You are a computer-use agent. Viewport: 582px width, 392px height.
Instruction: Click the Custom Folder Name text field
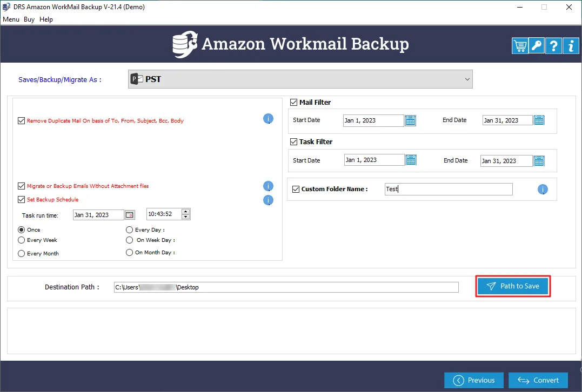tap(449, 189)
